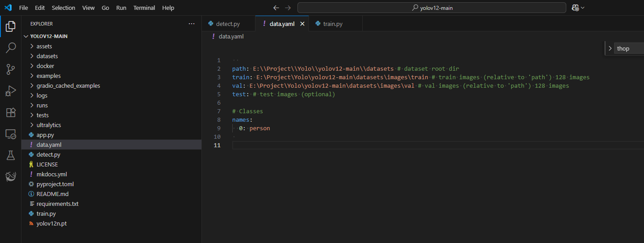Click the Python icon on detect.py tab

211,24
